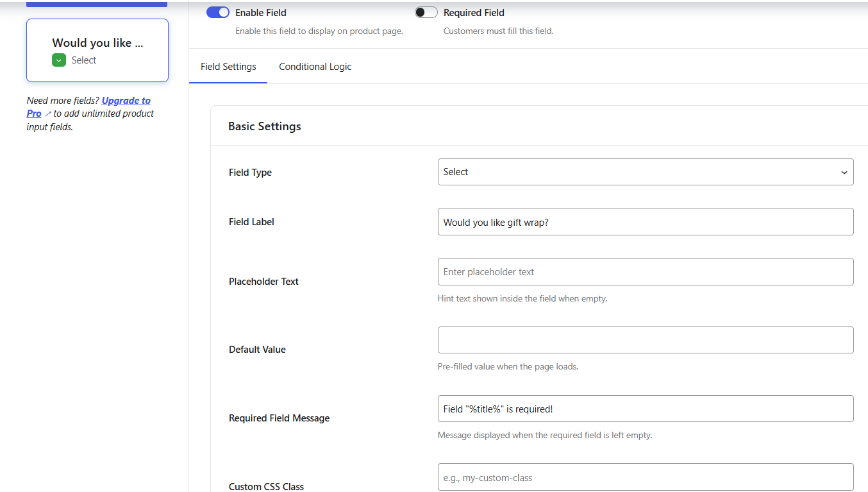Screen dimensions: 868x492
Task: Click the Default Value label
Action: point(257,350)
